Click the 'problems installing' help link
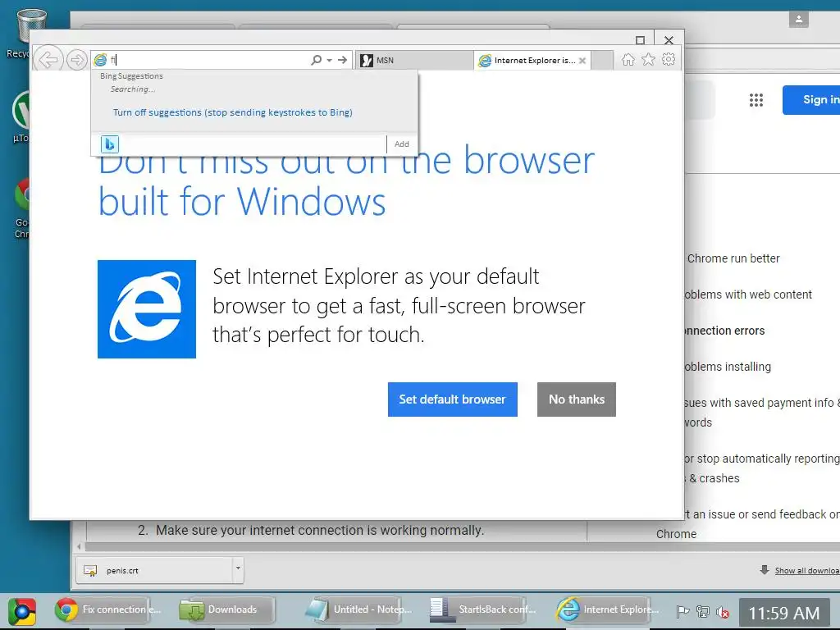840x630 pixels. pos(728,367)
